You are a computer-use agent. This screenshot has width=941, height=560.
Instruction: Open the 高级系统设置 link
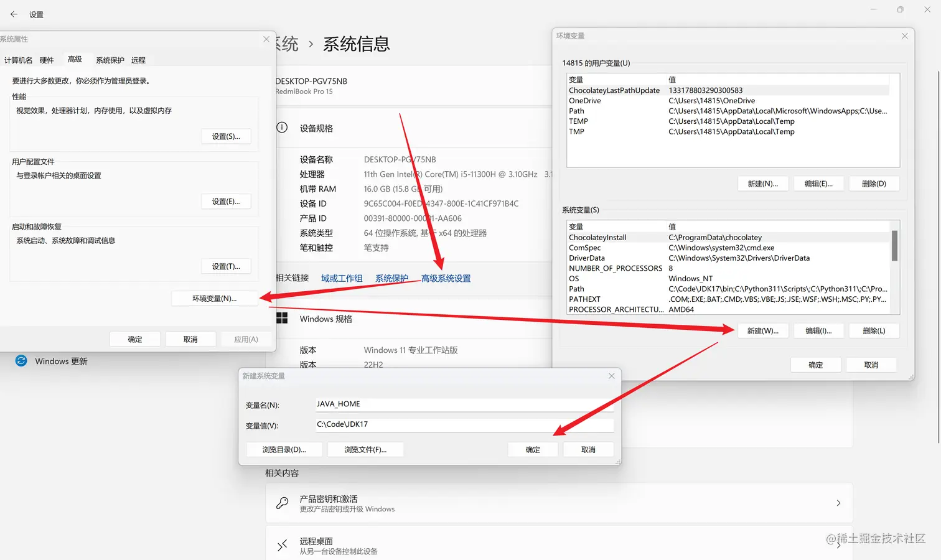tap(446, 278)
